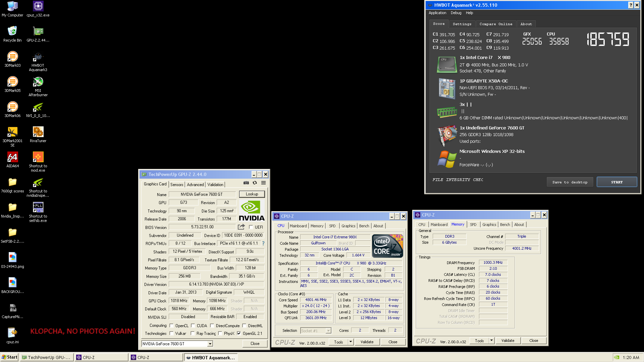
Task: Toggle the CUDA checkbox
Action: point(193,325)
